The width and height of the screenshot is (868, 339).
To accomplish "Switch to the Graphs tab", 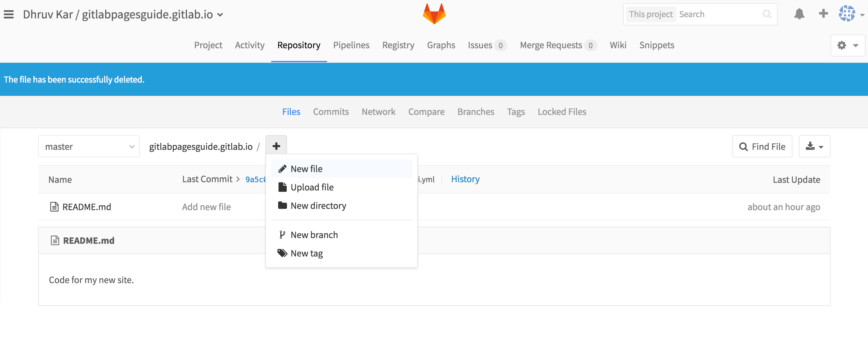I will pyautogui.click(x=441, y=45).
